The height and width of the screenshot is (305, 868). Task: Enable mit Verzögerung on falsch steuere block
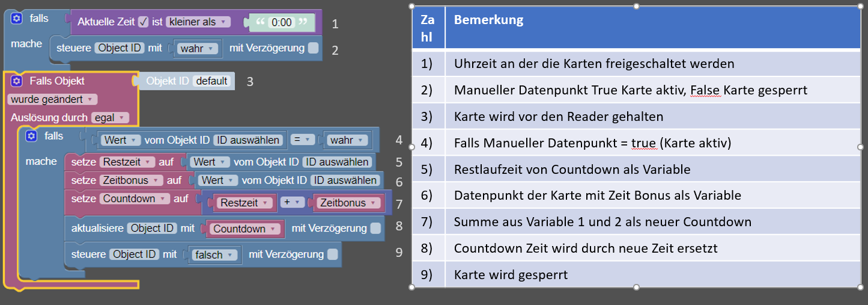click(x=332, y=254)
